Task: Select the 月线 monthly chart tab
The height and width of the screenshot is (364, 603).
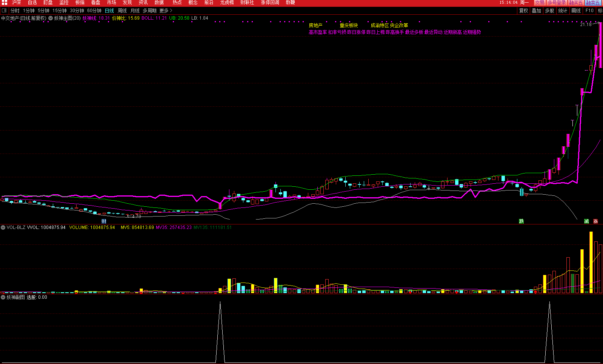Action: coord(135,11)
